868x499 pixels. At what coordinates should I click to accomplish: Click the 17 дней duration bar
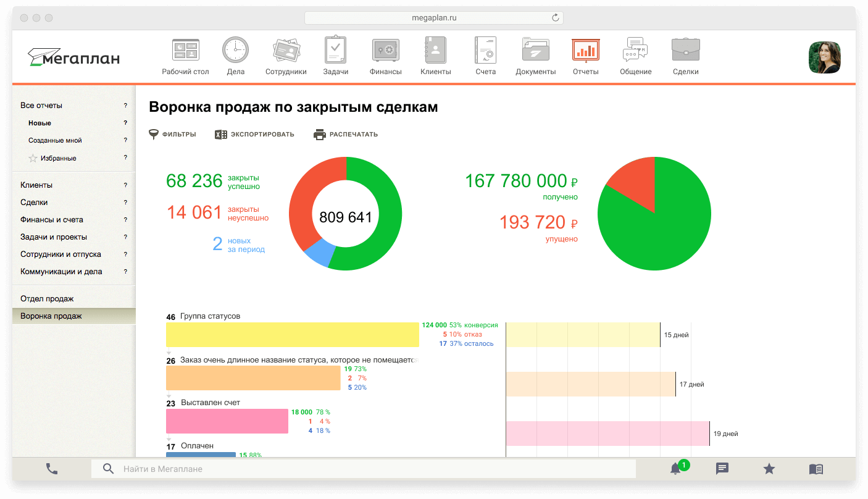click(x=591, y=384)
